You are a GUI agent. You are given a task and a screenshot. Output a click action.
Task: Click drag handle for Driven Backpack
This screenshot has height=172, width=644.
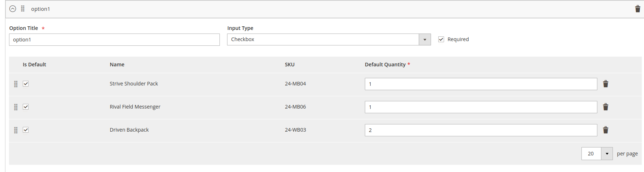pos(16,130)
